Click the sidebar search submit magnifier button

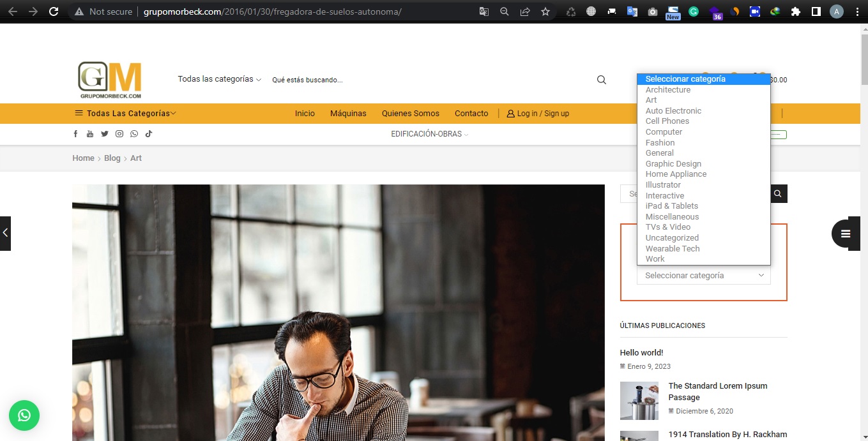click(x=777, y=193)
